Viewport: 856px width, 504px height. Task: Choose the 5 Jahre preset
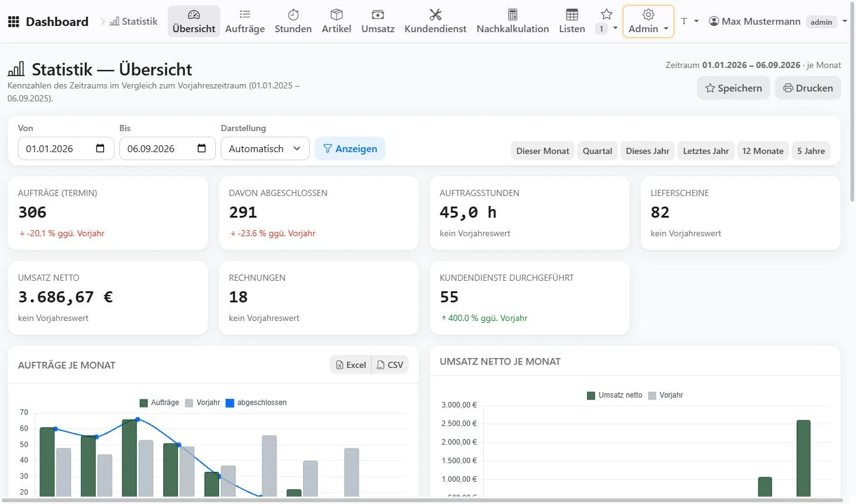811,151
